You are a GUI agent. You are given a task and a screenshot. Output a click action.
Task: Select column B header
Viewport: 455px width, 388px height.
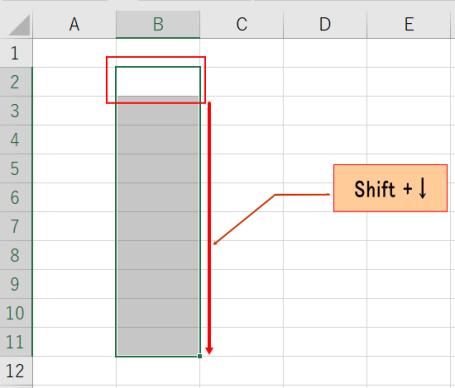coord(158,24)
